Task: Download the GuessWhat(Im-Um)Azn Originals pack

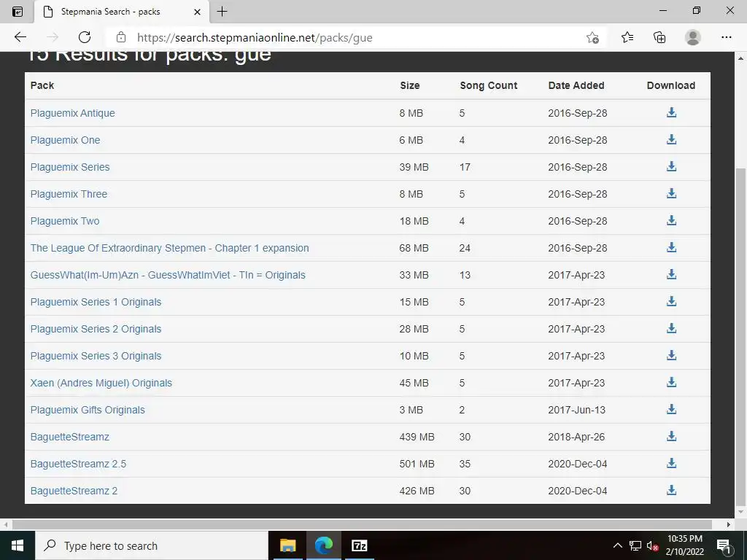Action: coord(671,274)
